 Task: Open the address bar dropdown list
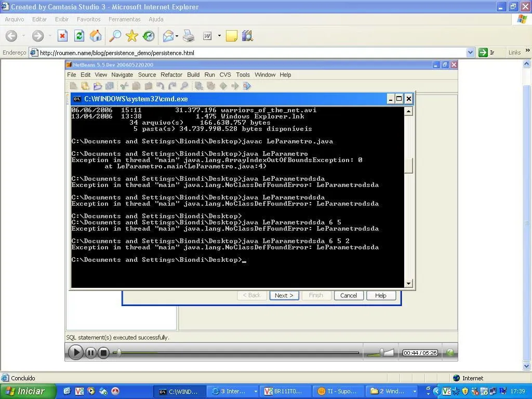coord(470,52)
